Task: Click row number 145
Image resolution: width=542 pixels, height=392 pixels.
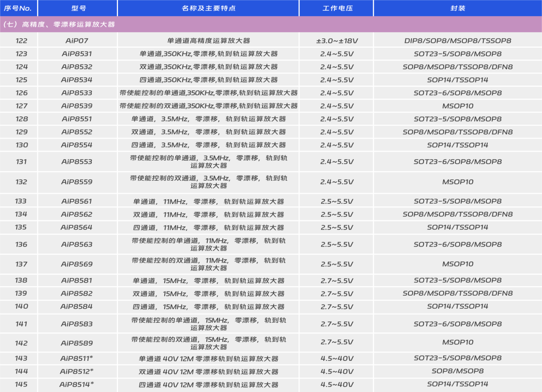Action: point(22,384)
